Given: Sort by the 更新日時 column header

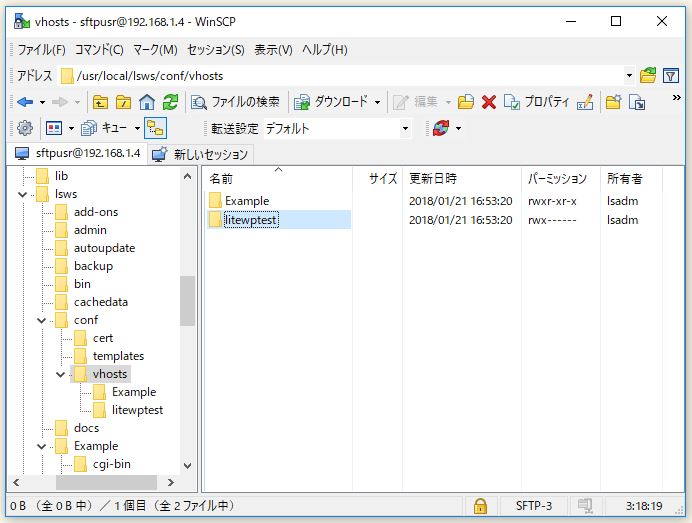Looking at the screenshot, I should (462, 179).
